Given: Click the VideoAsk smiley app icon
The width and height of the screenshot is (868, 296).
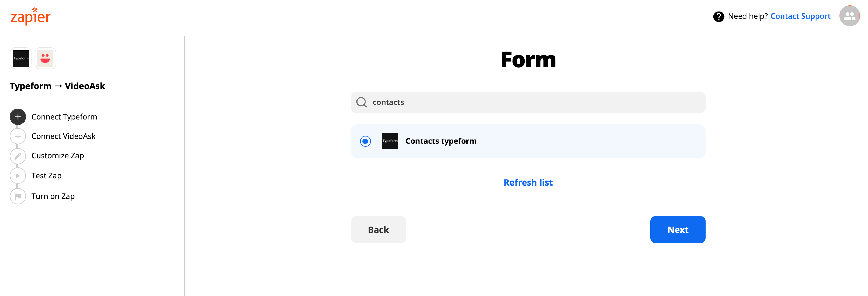Looking at the screenshot, I should [45, 58].
